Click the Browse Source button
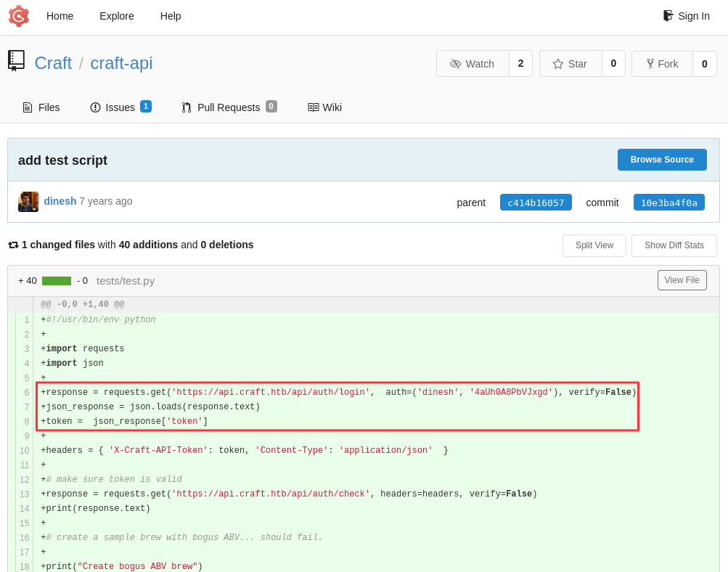Image resolution: width=728 pixels, height=572 pixels. pyautogui.click(x=662, y=160)
